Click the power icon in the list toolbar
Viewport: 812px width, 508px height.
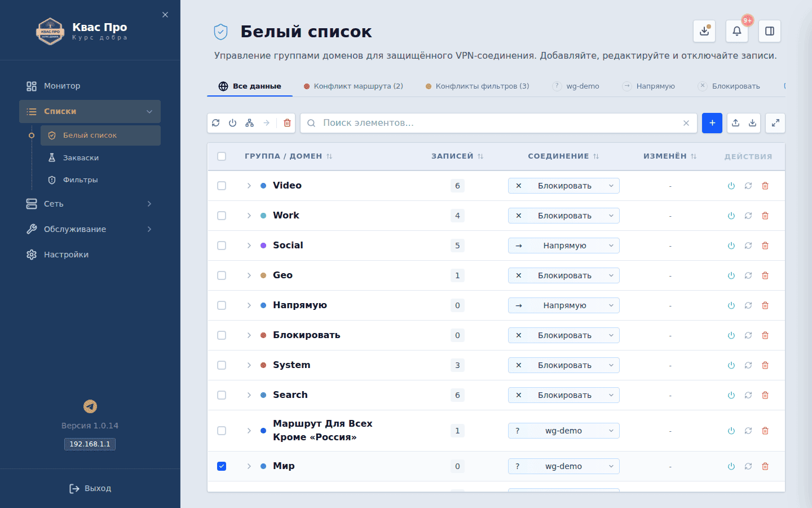click(x=233, y=123)
